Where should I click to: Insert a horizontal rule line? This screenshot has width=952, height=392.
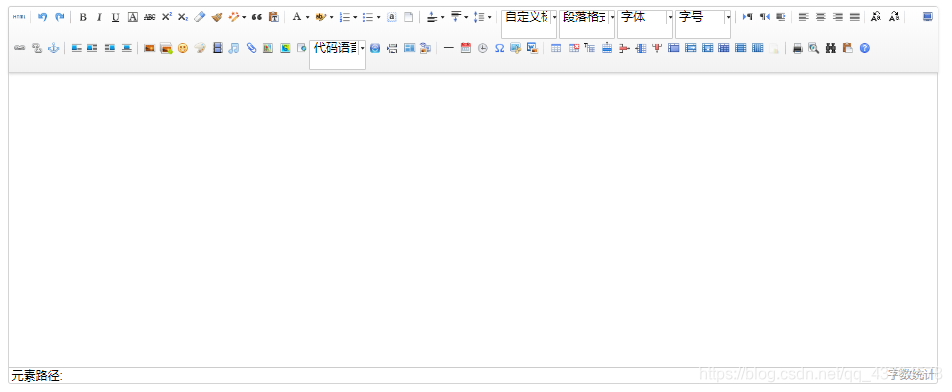pyautogui.click(x=448, y=48)
